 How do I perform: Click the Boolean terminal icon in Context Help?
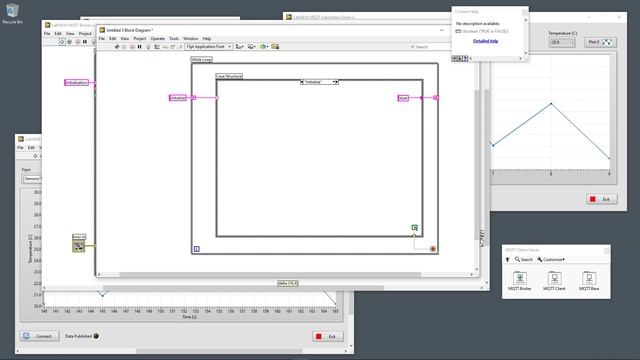pyautogui.click(x=458, y=31)
